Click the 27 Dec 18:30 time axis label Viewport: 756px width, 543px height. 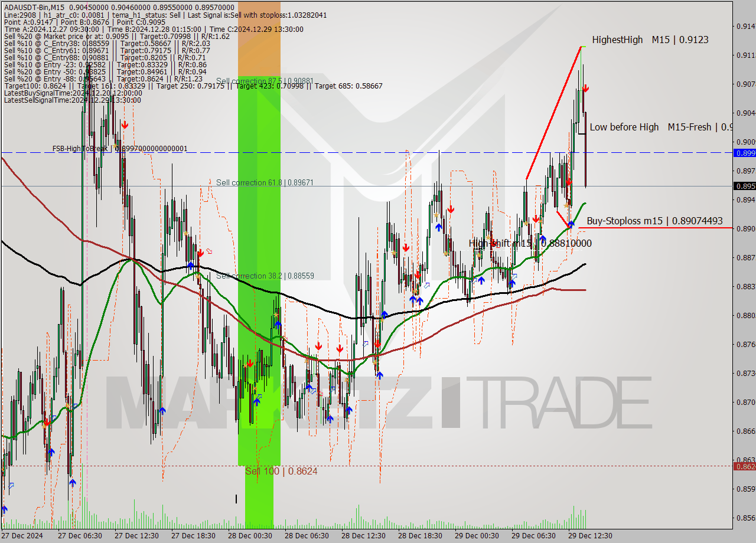pos(194,536)
